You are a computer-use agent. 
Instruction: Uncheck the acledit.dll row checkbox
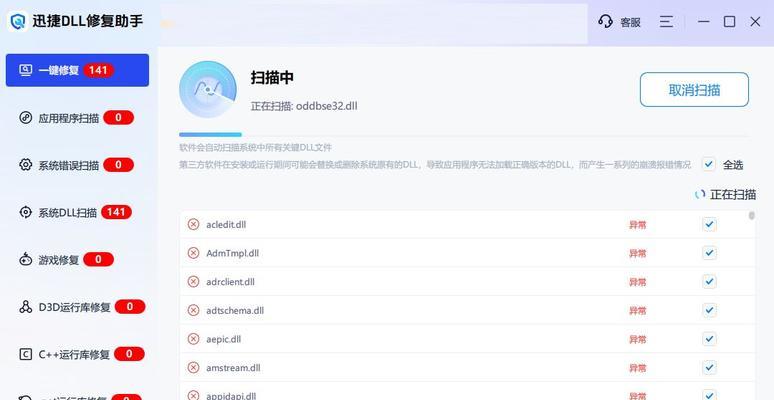click(x=709, y=225)
